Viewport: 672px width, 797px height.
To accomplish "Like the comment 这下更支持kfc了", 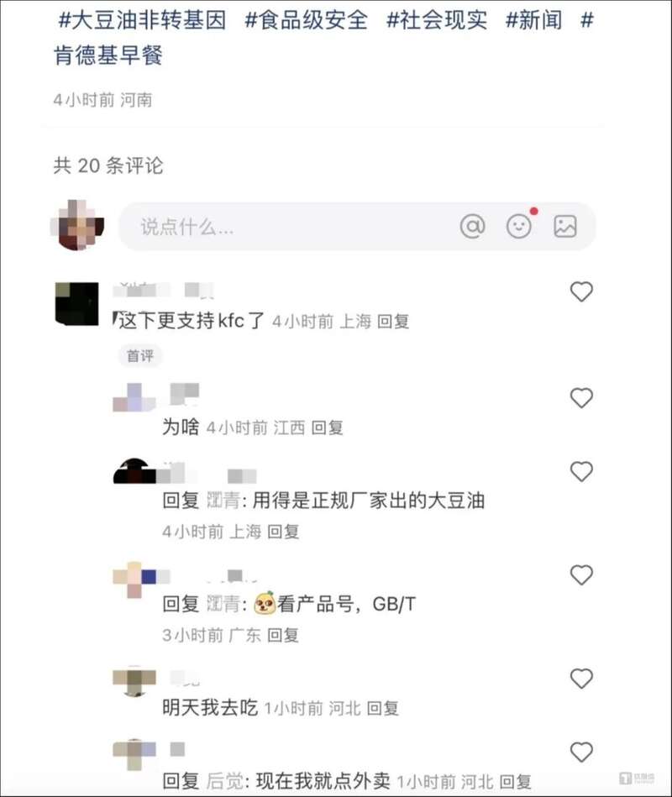I will (581, 291).
